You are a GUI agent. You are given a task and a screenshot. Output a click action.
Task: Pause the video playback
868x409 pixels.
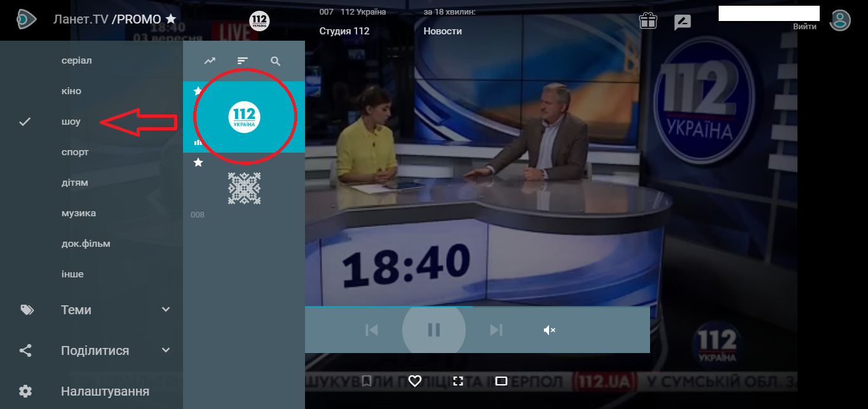[434, 329]
